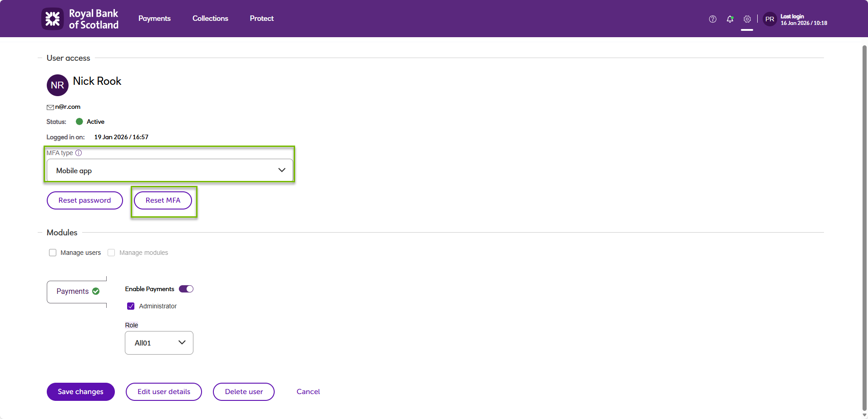This screenshot has width=868, height=419.
Task: Click Edit user details button
Action: [x=164, y=392]
